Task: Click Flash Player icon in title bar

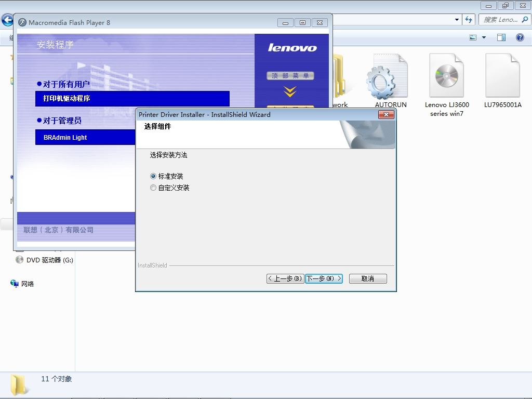Action: [22, 22]
